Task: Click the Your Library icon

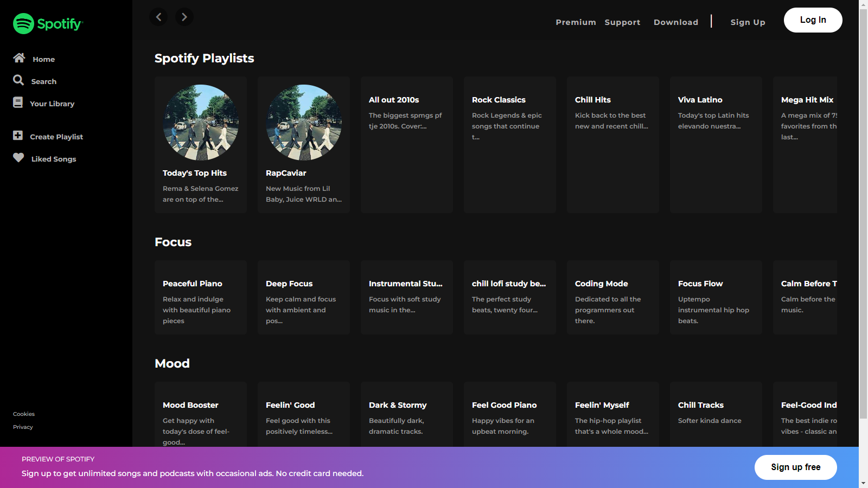Action: (x=18, y=102)
